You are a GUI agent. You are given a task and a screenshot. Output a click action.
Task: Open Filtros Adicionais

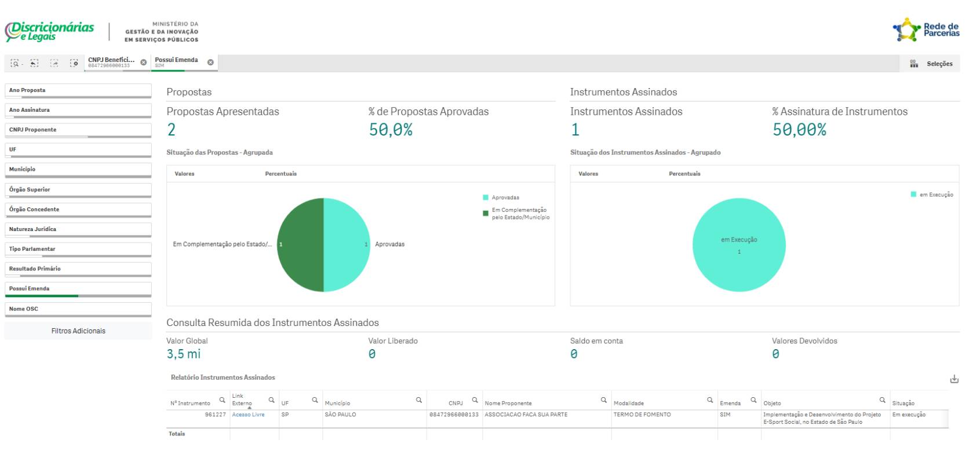[x=78, y=331]
